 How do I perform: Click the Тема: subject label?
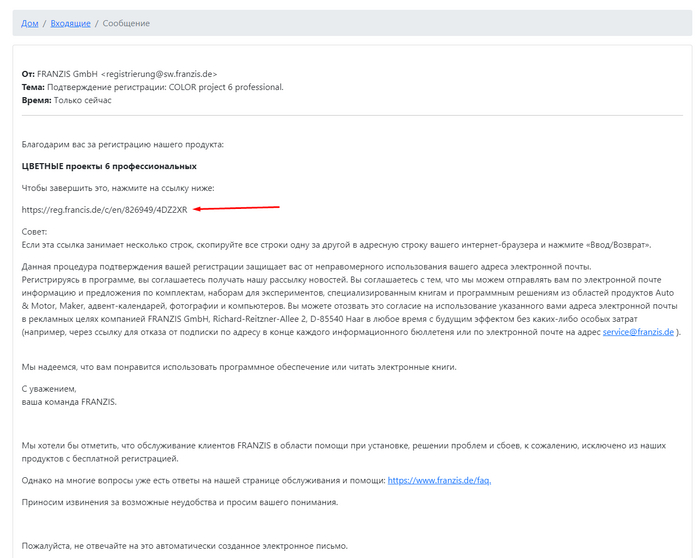(34, 87)
